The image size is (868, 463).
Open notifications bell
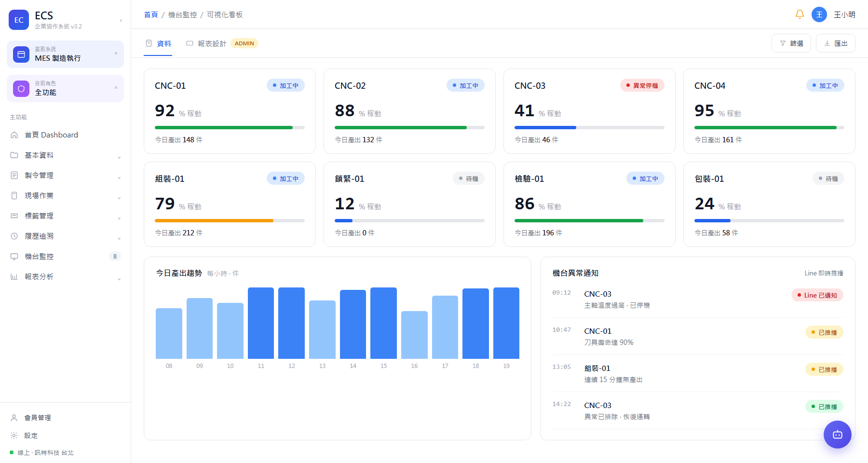(800, 14)
